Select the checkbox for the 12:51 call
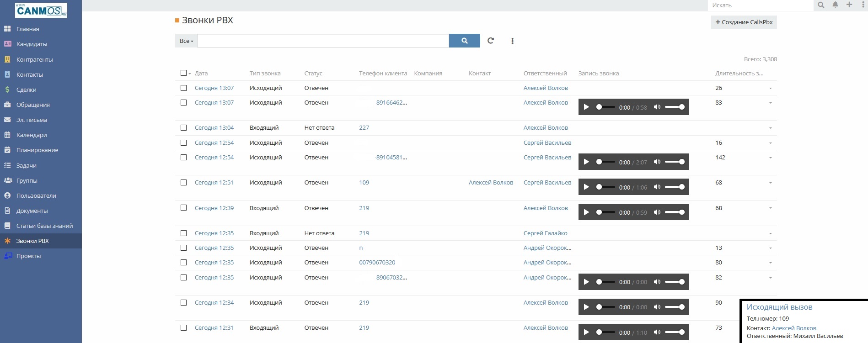This screenshot has height=343, width=868. pyautogui.click(x=183, y=183)
